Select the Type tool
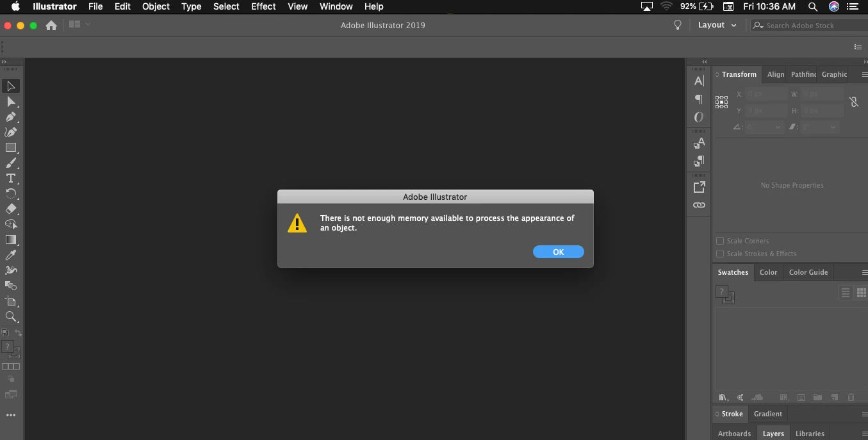This screenshot has height=440, width=868. point(11,179)
